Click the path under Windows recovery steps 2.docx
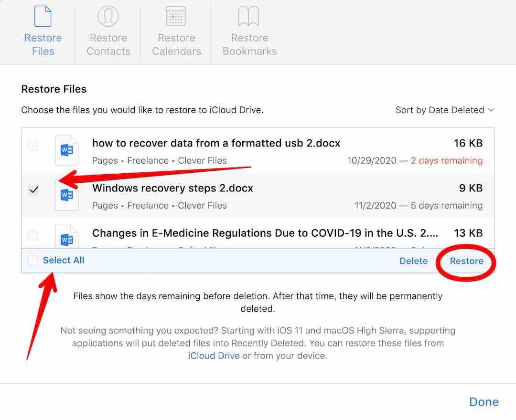 click(160, 205)
